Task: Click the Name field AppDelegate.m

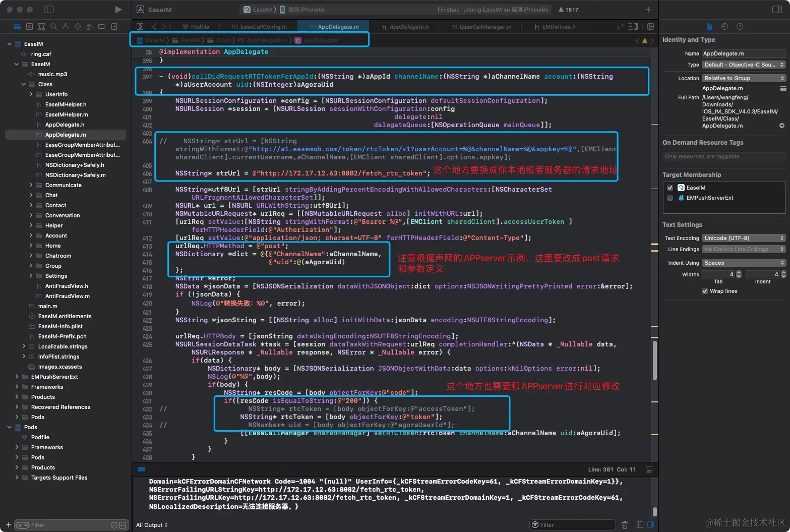Action: [744, 53]
